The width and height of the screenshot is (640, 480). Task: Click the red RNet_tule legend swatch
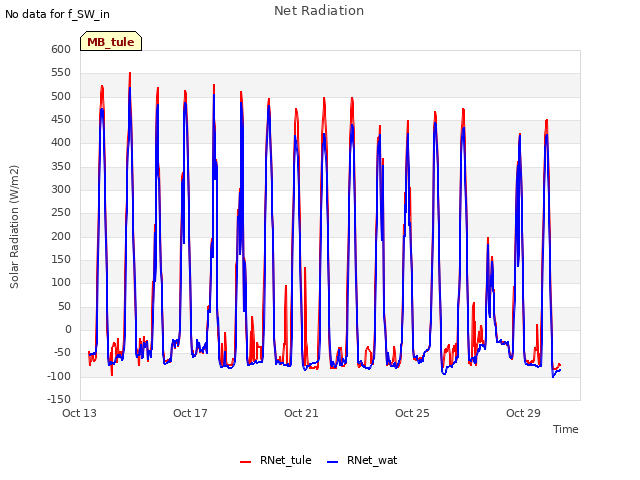pos(245,462)
